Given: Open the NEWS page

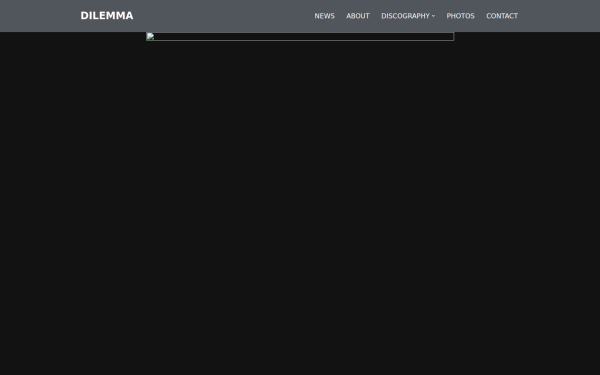Looking at the screenshot, I should pyautogui.click(x=324, y=16).
